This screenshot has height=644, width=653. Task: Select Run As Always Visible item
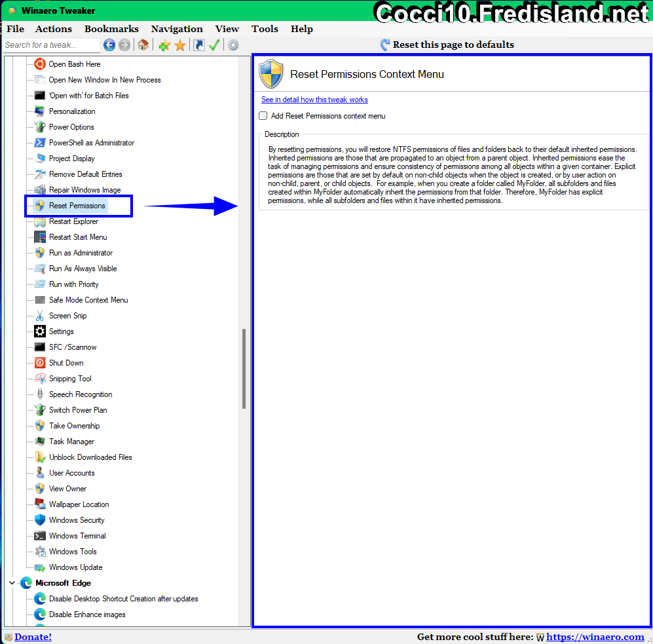pyautogui.click(x=83, y=269)
